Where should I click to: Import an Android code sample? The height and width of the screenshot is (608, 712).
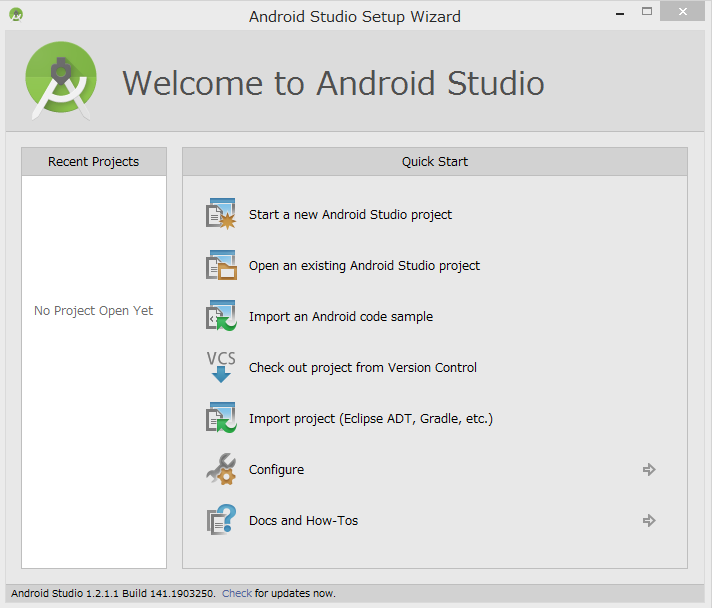(x=341, y=316)
